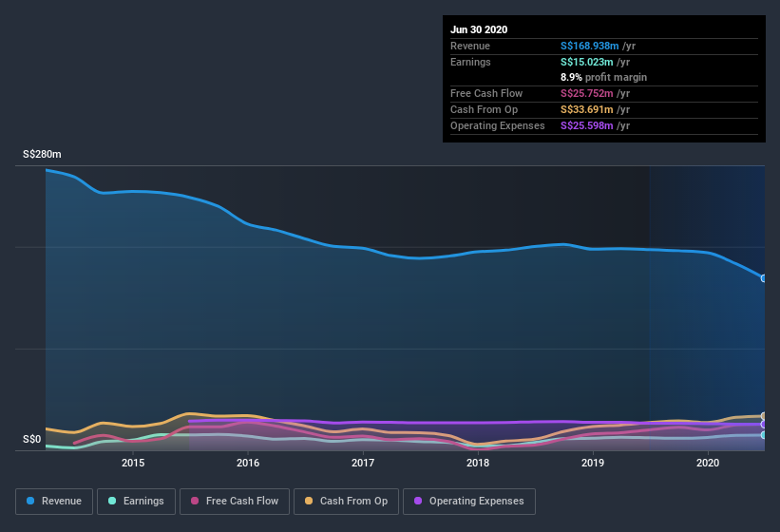Click the S$15.023m earnings value
The width and height of the screenshot is (780, 532).
pos(586,62)
